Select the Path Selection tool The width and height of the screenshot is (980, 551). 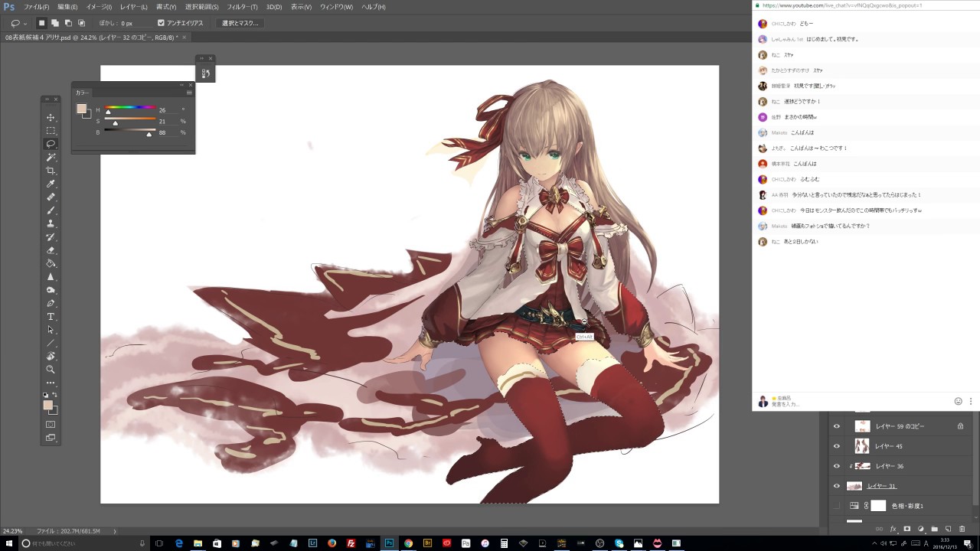51,330
